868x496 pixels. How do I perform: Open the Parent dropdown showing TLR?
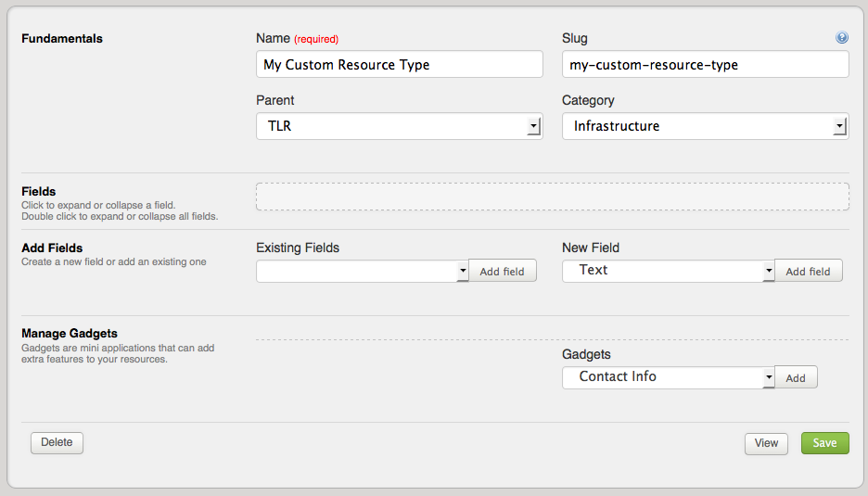coord(399,126)
